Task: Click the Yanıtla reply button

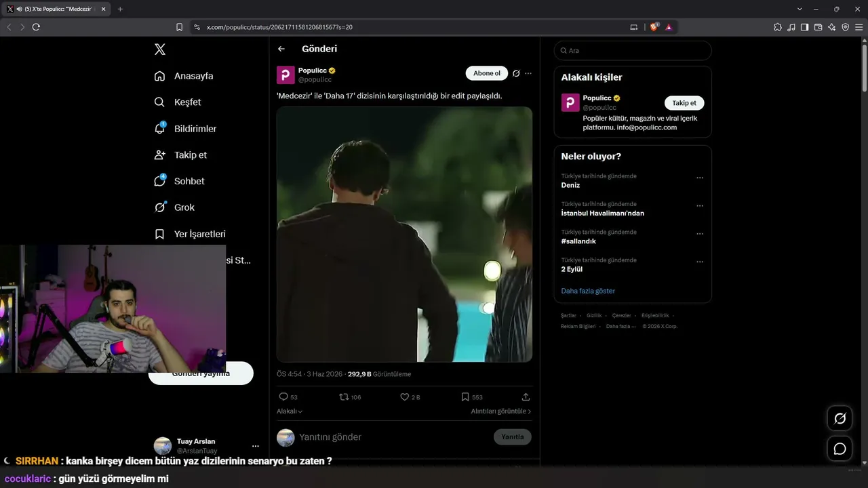Action: point(513,437)
